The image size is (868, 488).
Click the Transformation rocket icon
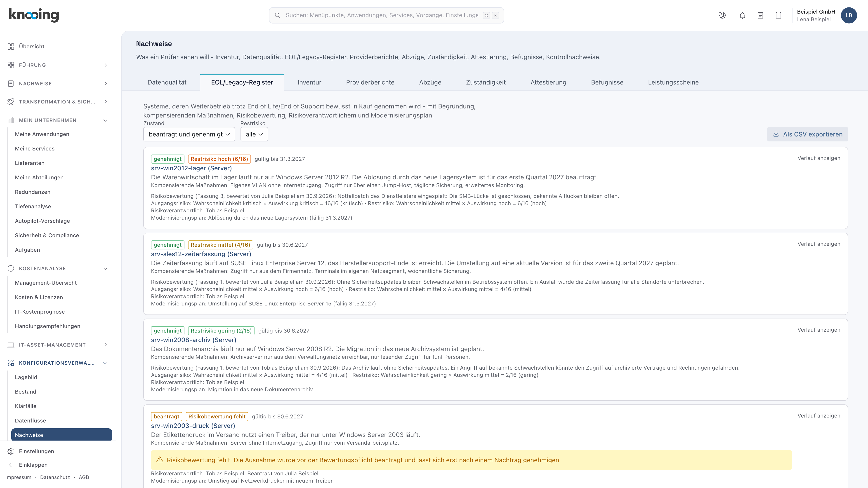[x=11, y=102]
